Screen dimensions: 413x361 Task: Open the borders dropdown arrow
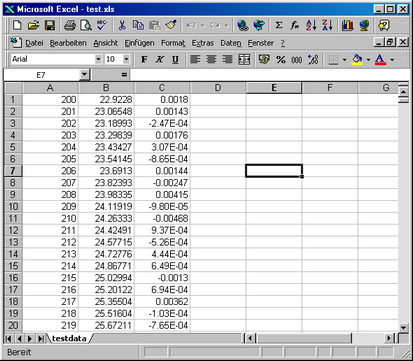pos(344,60)
